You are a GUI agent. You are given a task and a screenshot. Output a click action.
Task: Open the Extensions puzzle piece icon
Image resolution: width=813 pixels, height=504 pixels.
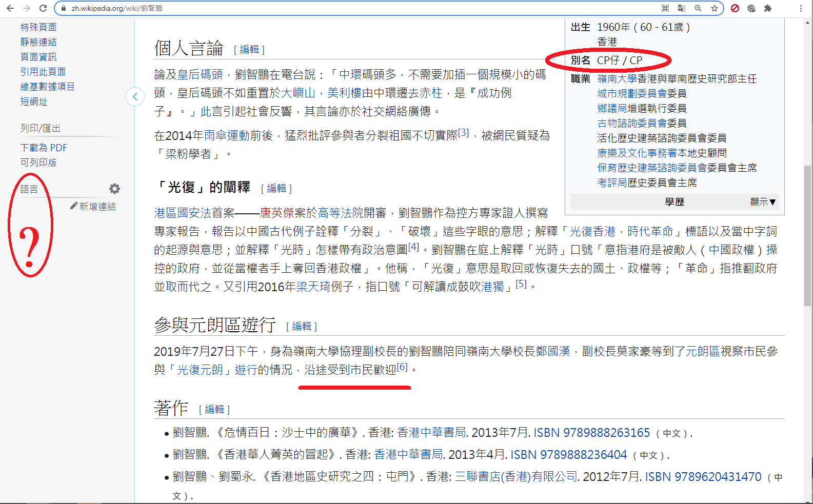tap(767, 8)
